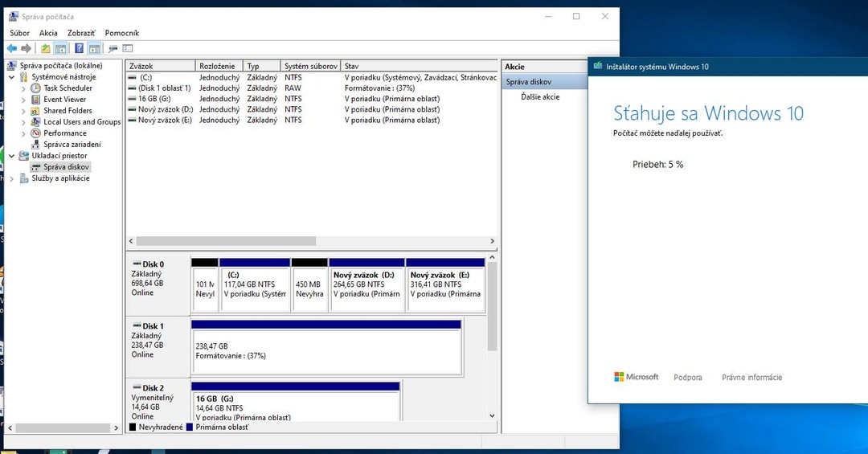Open the Zobraziť menu

(81, 33)
